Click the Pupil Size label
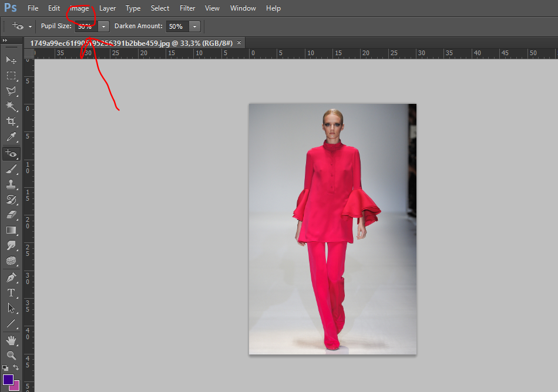This screenshot has height=392, width=558. point(56,26)
